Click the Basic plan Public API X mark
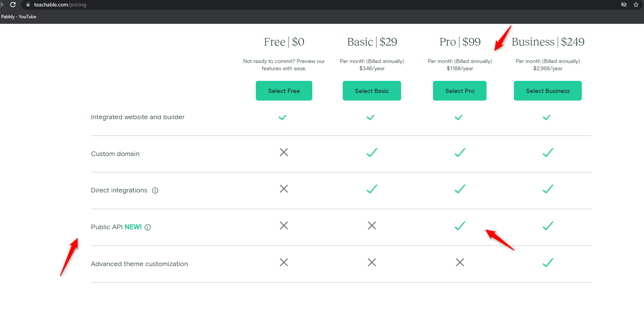Viewport: 644px width, 312px height. click(372, 225)
